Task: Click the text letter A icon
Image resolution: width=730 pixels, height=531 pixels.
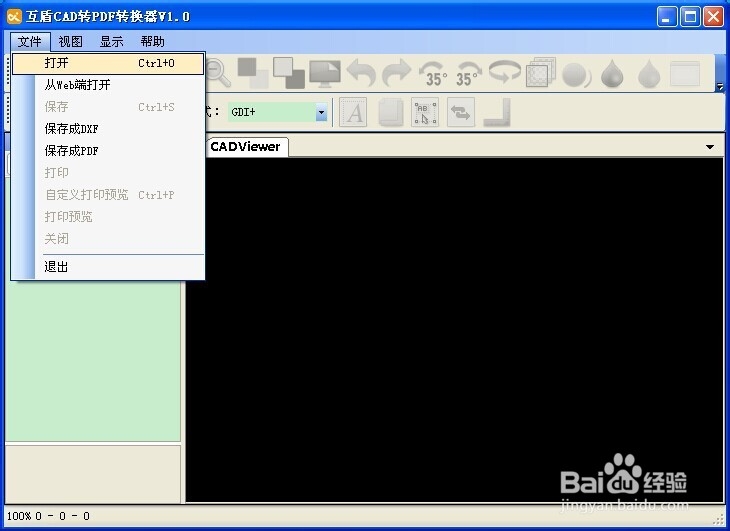Action: click(x=353, y=112)
